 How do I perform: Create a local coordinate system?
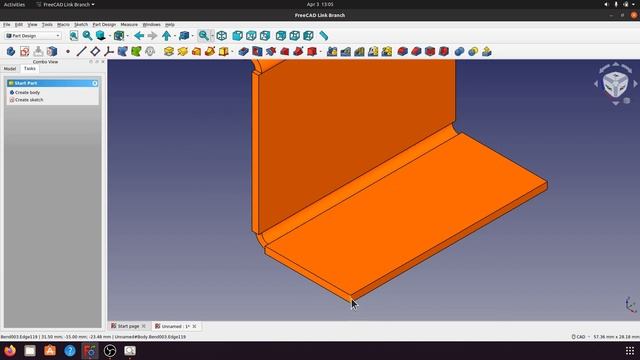pyautogui.click(x=109, y=51)
